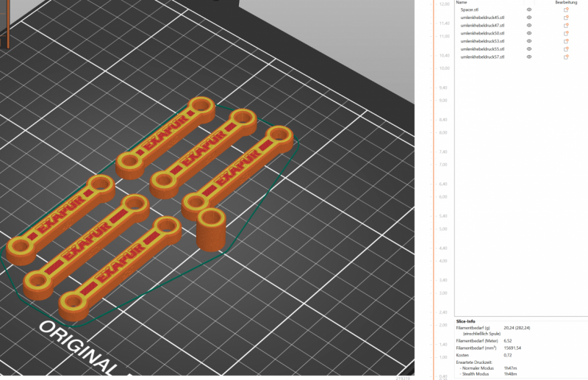Click filament volume value 15691,54

click(512, 348)
